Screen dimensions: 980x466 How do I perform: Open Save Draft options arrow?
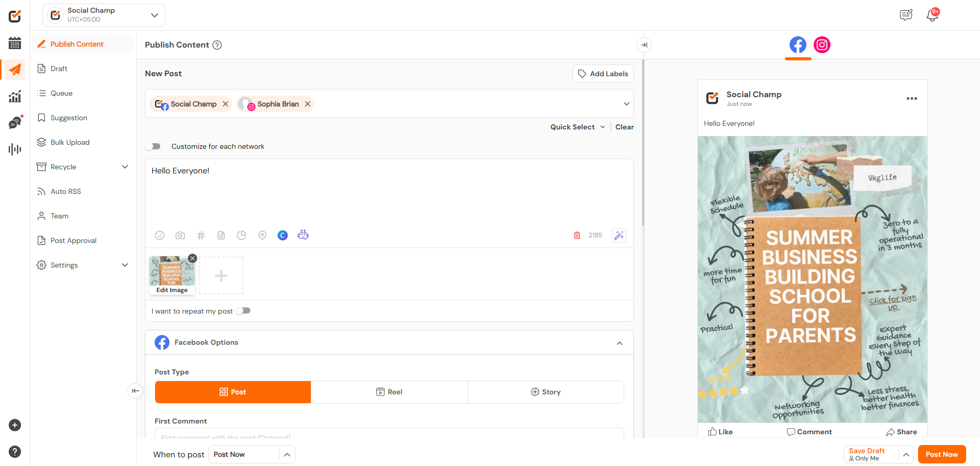[x=906, y=454]
